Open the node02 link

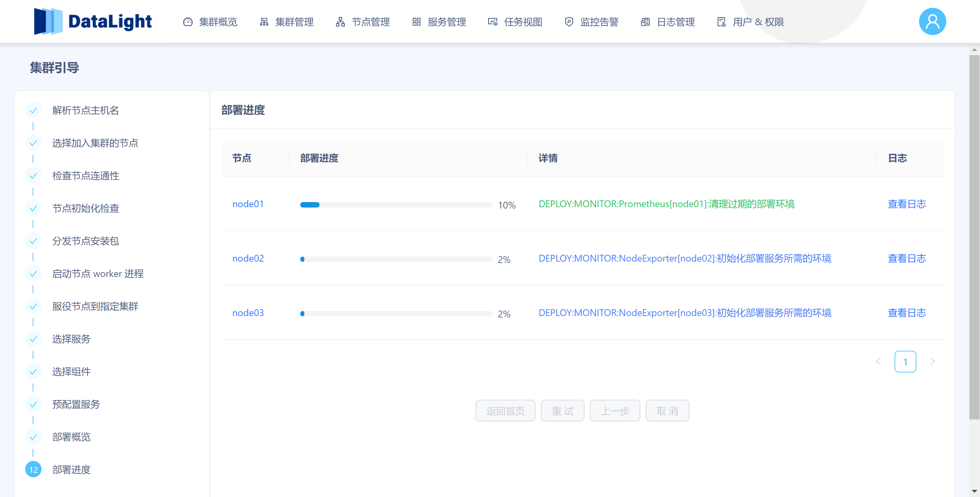point(248,259)
